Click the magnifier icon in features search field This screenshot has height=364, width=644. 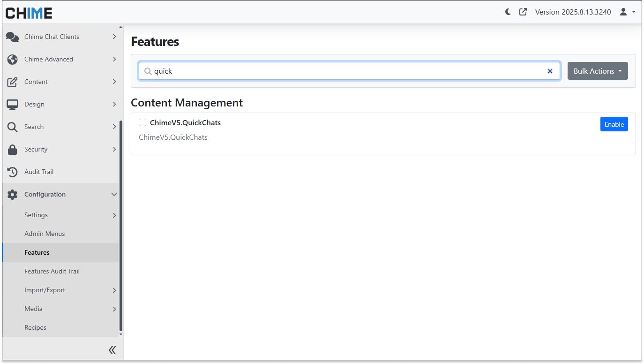(x=148, y=71)
